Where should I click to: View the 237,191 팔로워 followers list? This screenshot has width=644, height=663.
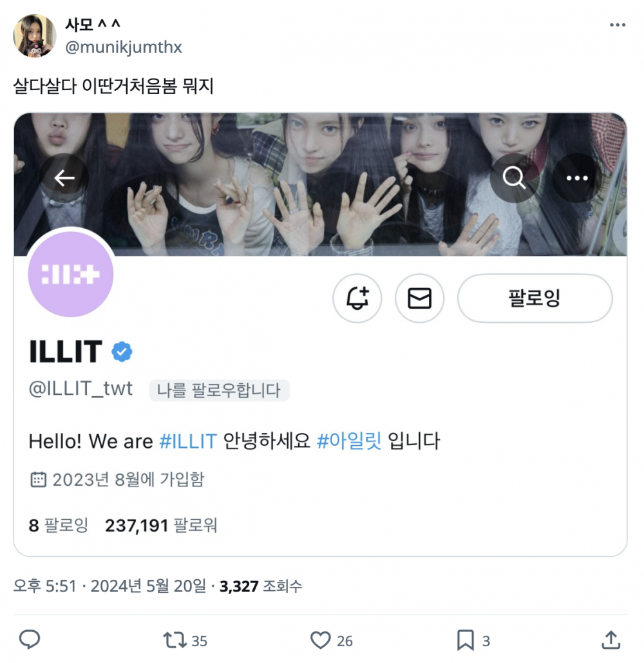(160, 526)
